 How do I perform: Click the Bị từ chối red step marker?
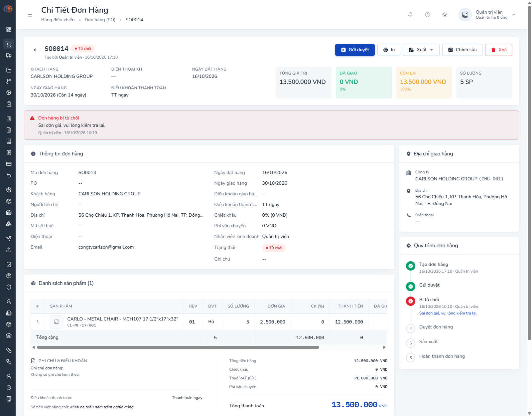click(x=411, y=301)
